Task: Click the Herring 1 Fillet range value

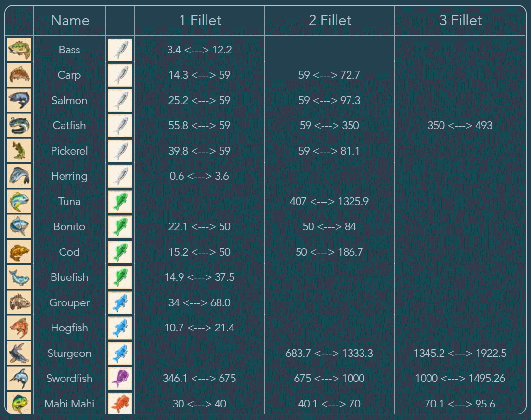Action: pyautogui.click(x=199, y=176)
